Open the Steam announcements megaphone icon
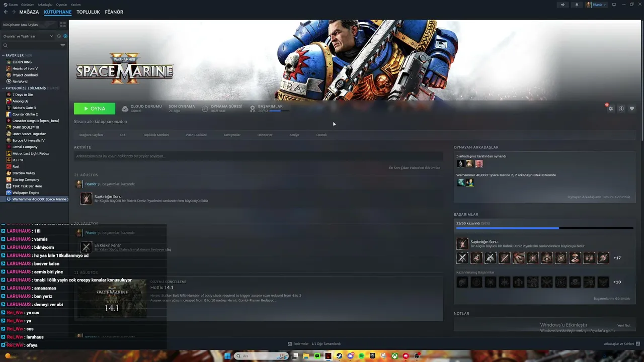The image size is (644, 362). (x=562, y=5)
